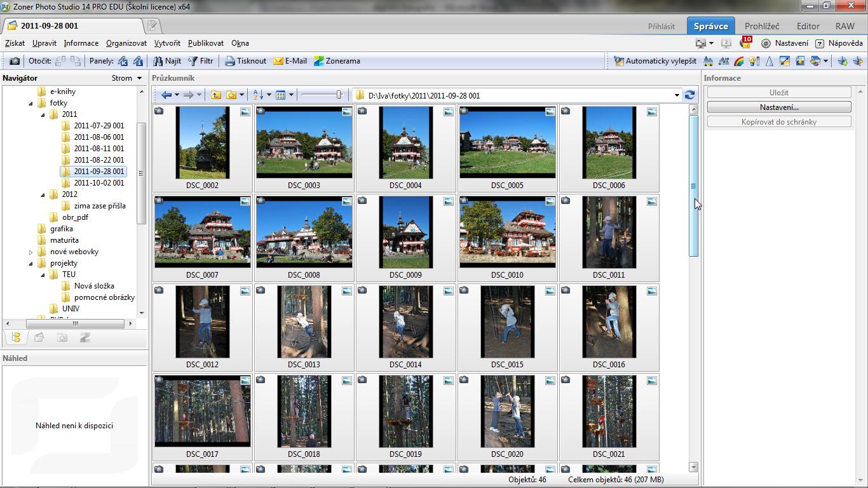Collapse the 2012 folder node
868x488 pixels.
point(43,194)
